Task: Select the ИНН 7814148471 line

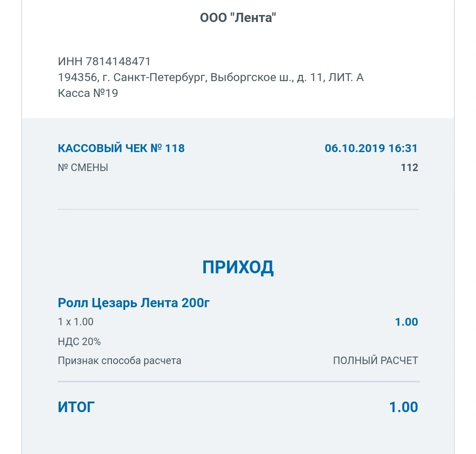Action: click(104, 61)
